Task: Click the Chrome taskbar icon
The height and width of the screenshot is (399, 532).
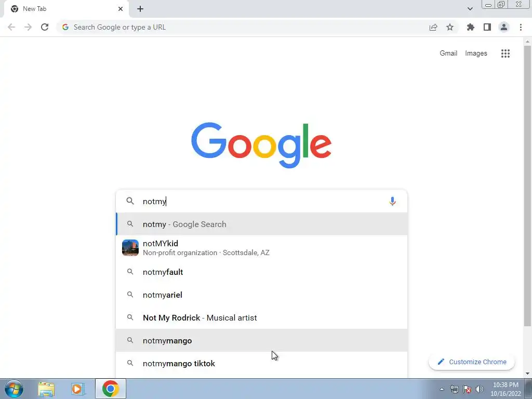Action: [110, 389]
